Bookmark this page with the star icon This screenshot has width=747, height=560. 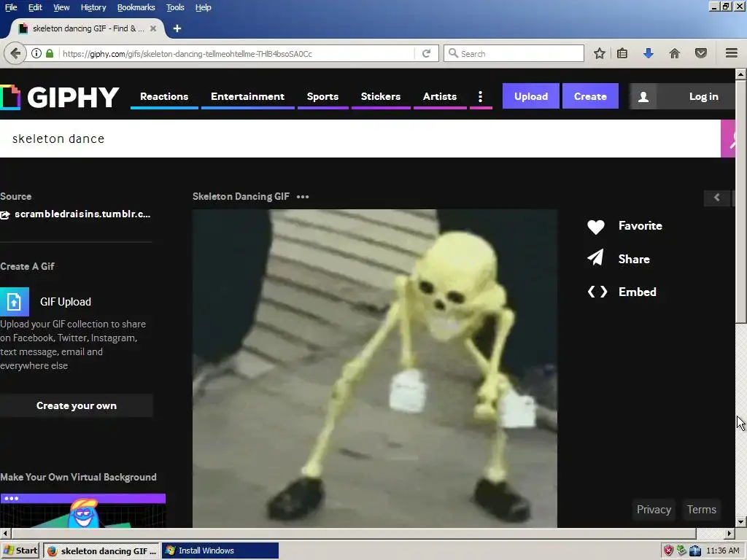pyautogui.click(x=600, y=53)
